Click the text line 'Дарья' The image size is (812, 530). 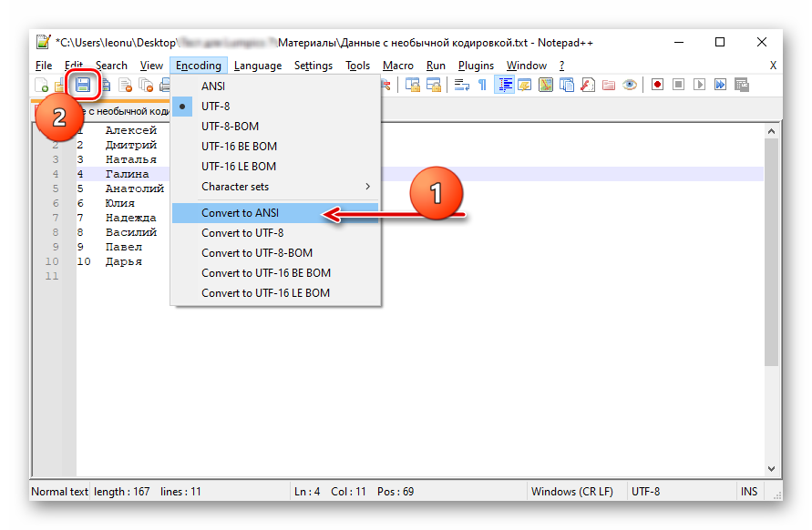124,261
